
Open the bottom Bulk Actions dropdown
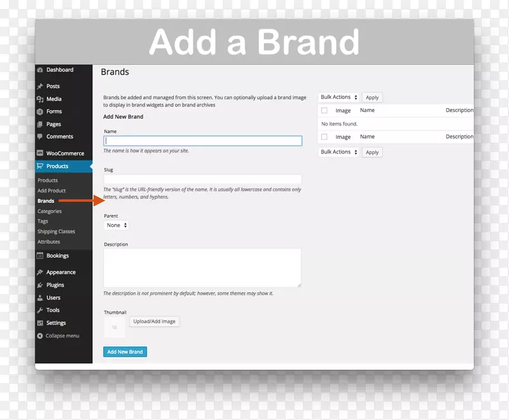coord(338,152)
